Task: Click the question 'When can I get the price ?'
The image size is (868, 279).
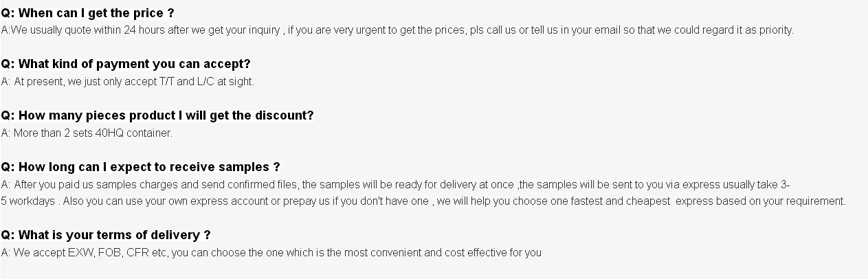Action: click(x=87, y=12)
